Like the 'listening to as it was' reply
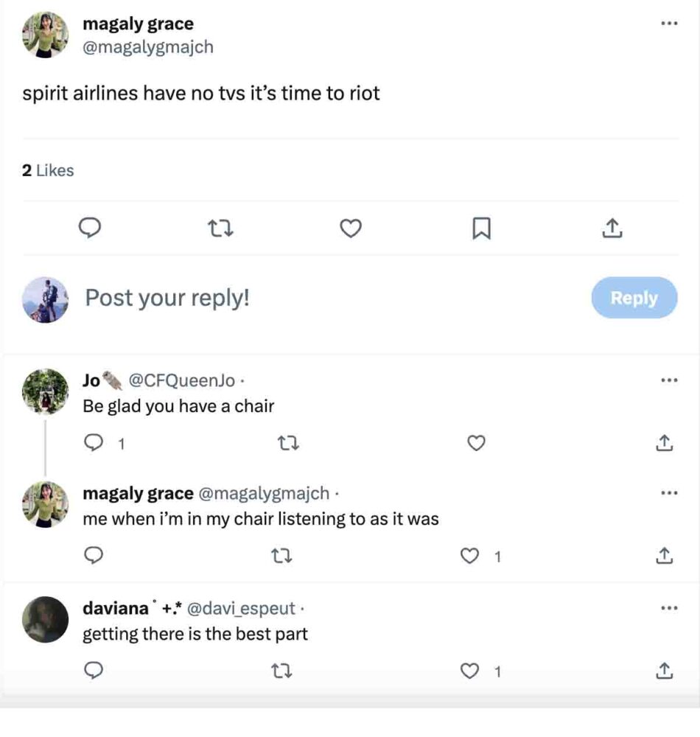This screenshot has width=700, height=737. point(469,556)
